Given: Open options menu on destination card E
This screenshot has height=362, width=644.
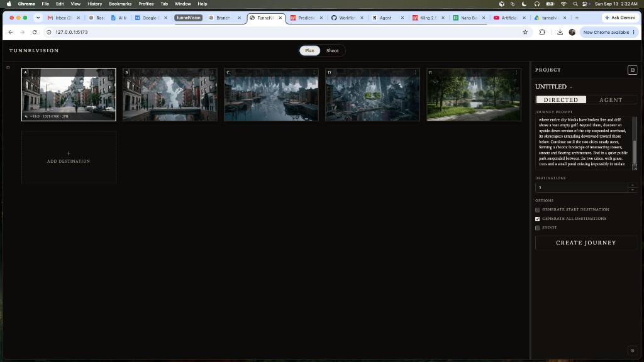Looking at the screenshot, I should click(x=517, y=72).
